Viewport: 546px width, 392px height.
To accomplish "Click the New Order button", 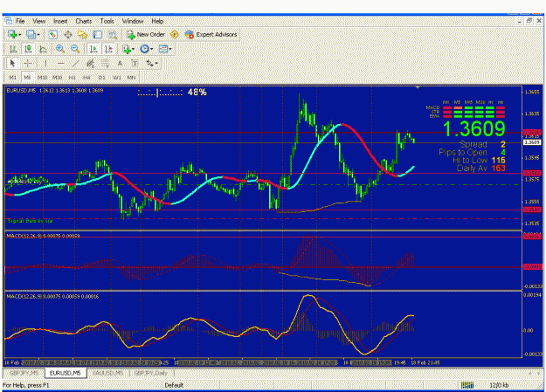I will (146, 34).
